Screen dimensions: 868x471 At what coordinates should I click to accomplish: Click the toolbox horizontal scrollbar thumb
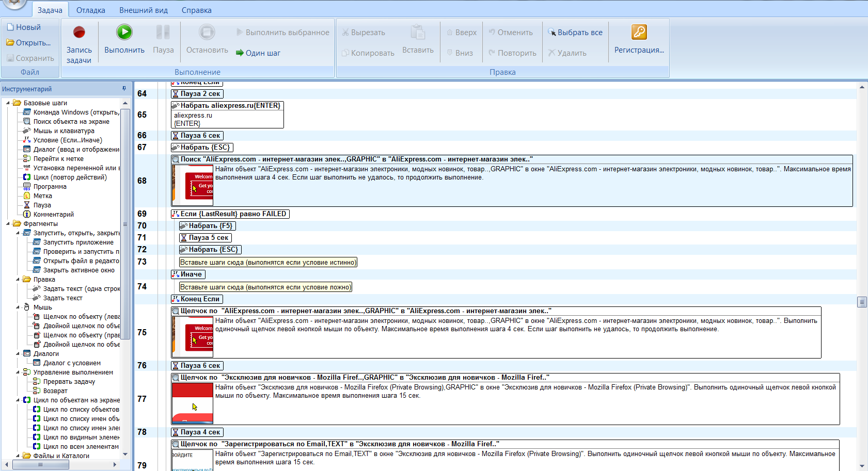pos(40,465)
